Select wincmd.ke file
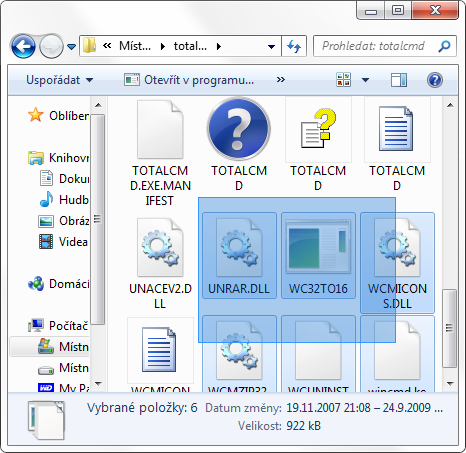Image resolution: width=466 pixels, height=453 pixels. [397, 354]
